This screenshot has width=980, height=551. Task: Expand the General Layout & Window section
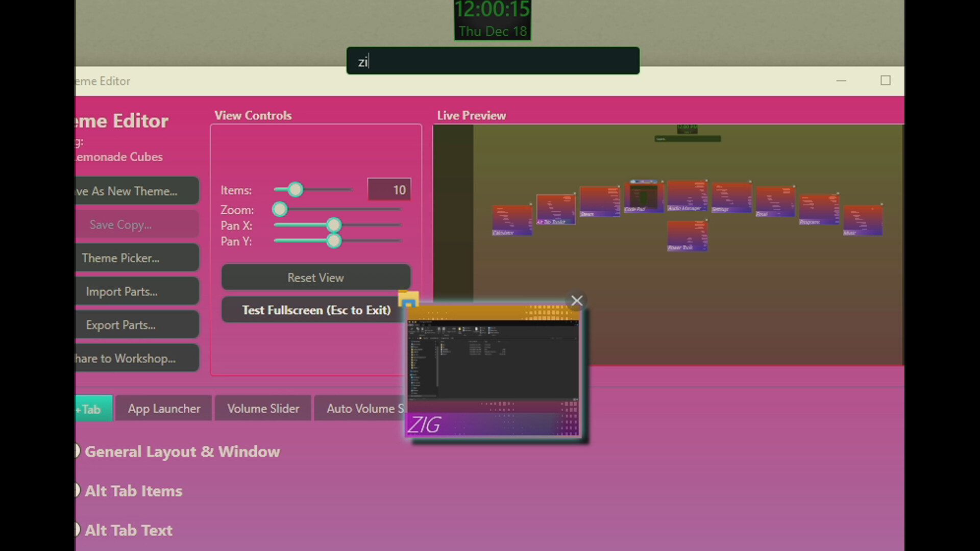(x=182, y=451)
